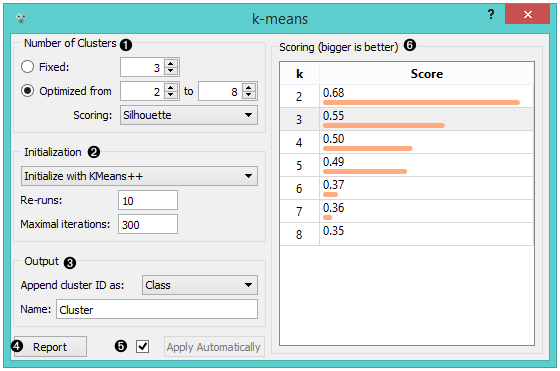Viewport: 560px width, 371px height.
Task: Select the k=2 row with score 0.68
Action: pos(407,96)
